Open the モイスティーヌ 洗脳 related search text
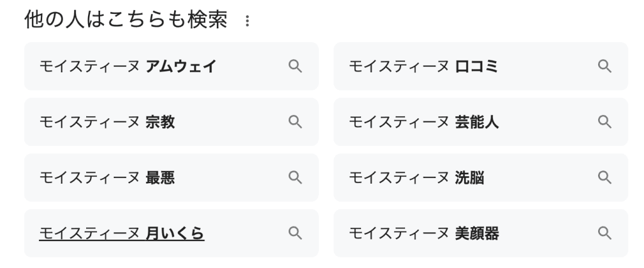 coord(416,178)
